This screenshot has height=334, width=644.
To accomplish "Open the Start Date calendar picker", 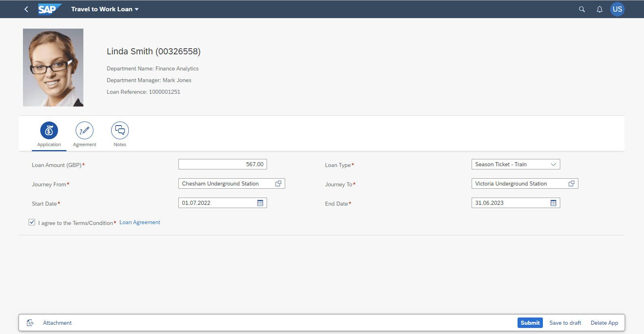I will (x=260, y=203).
